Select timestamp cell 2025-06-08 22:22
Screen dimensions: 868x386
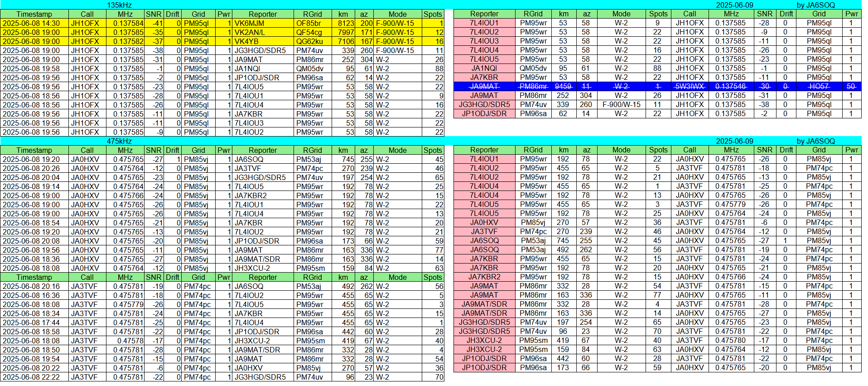pyautogui.click(x=34, y=377)
